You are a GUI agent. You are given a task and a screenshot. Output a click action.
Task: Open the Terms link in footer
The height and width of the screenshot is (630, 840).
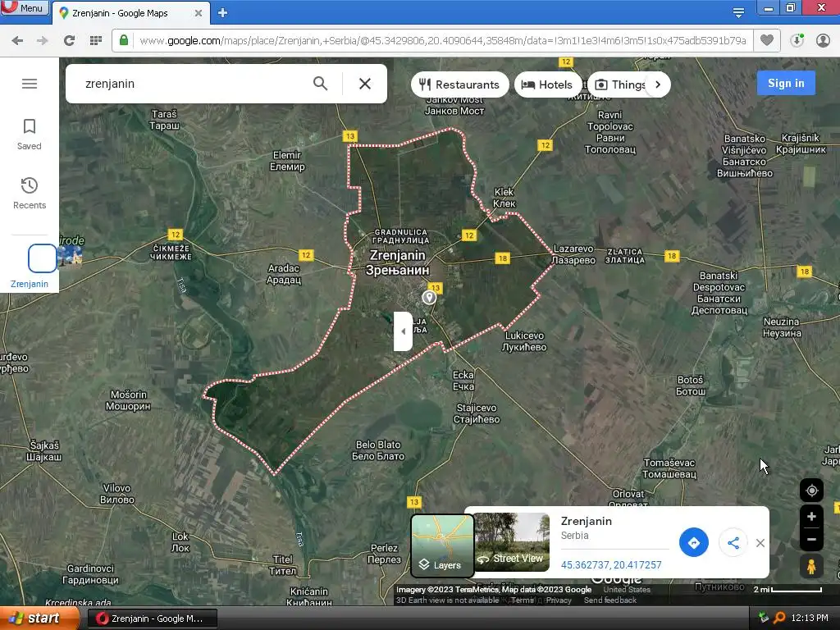[x=522, y=600]
